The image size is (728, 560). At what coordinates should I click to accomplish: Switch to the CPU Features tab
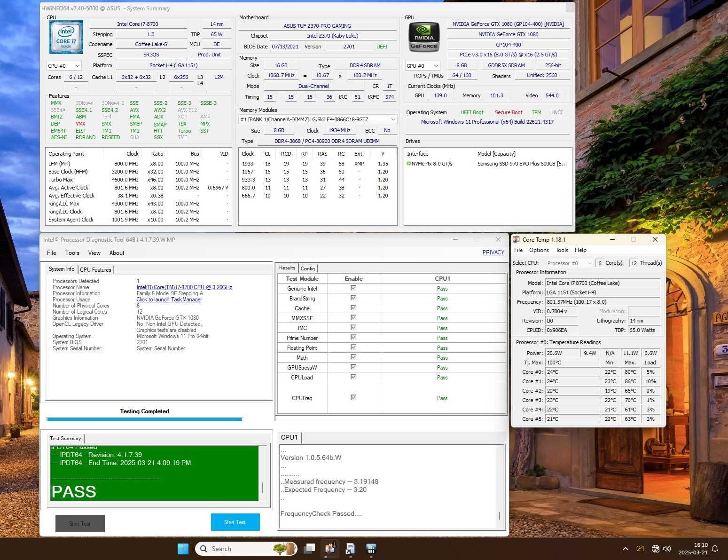coord(95,270)
